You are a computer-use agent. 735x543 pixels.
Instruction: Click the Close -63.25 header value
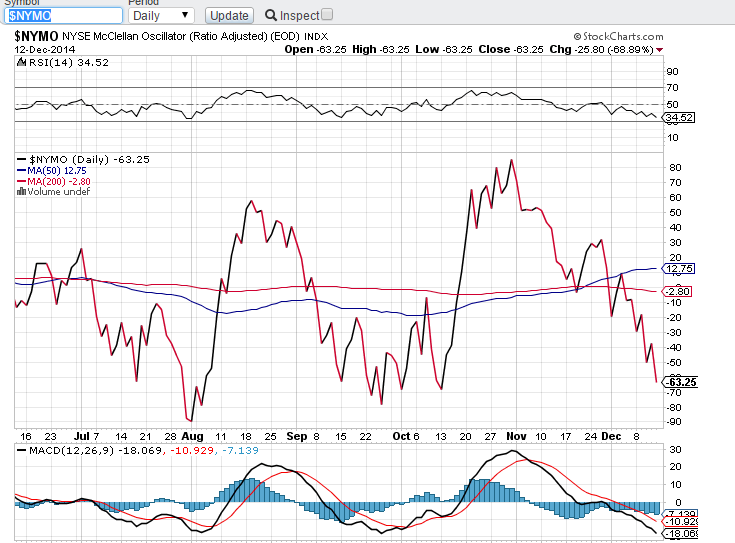tap(511, 50)
